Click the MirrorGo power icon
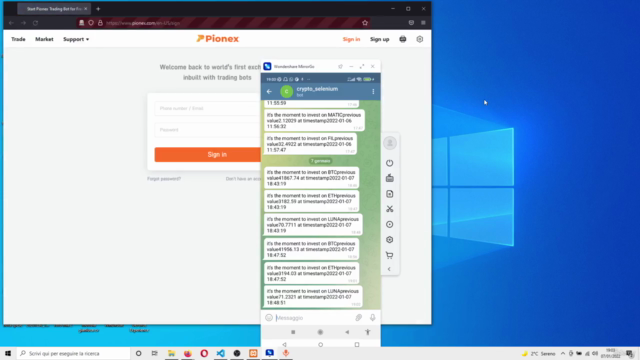The width and height of the screenshot is (640, 360). coord(390,163)
